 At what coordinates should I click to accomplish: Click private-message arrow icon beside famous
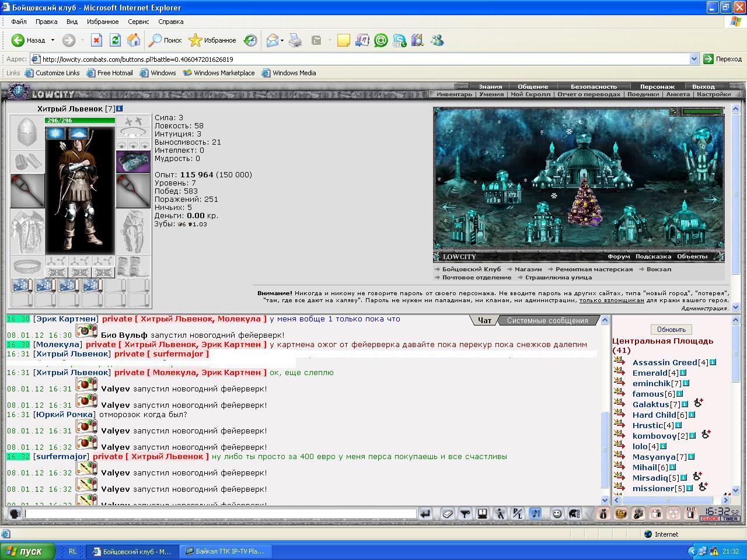coord(619,394)
